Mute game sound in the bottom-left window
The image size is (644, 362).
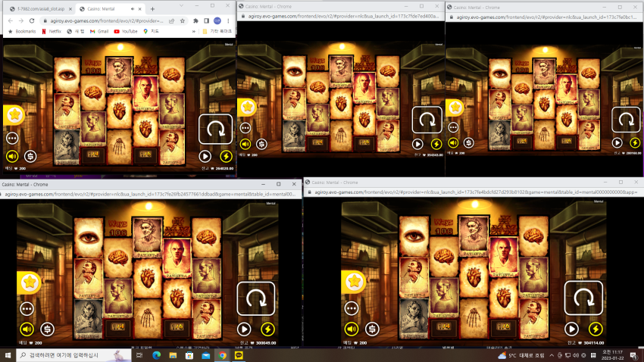coord(27,329)
